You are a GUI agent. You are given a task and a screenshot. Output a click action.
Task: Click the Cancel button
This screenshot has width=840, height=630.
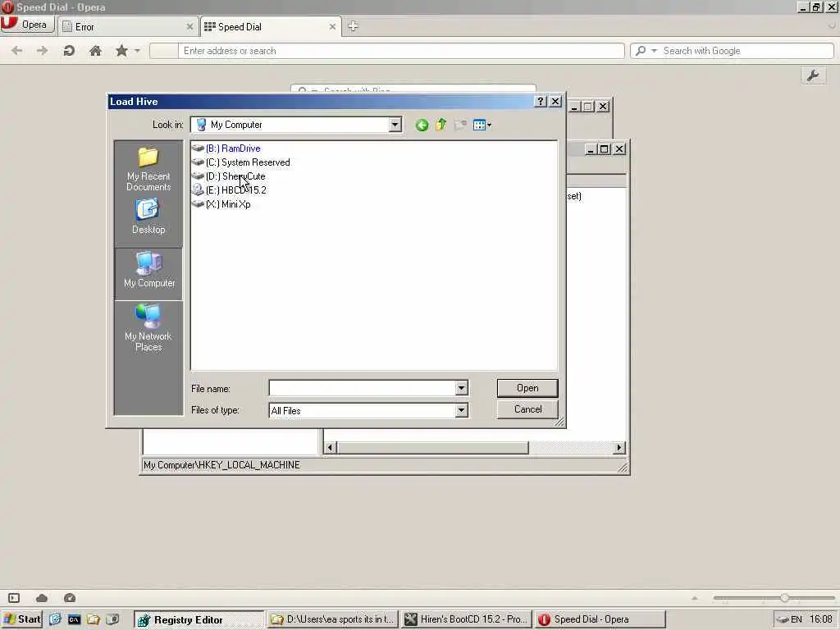[x=527, y=409]
